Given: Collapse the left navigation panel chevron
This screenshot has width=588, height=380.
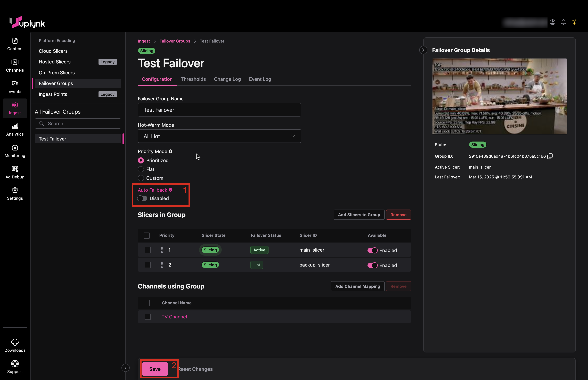Looking at the screenshot, I should tap(125, 368).
